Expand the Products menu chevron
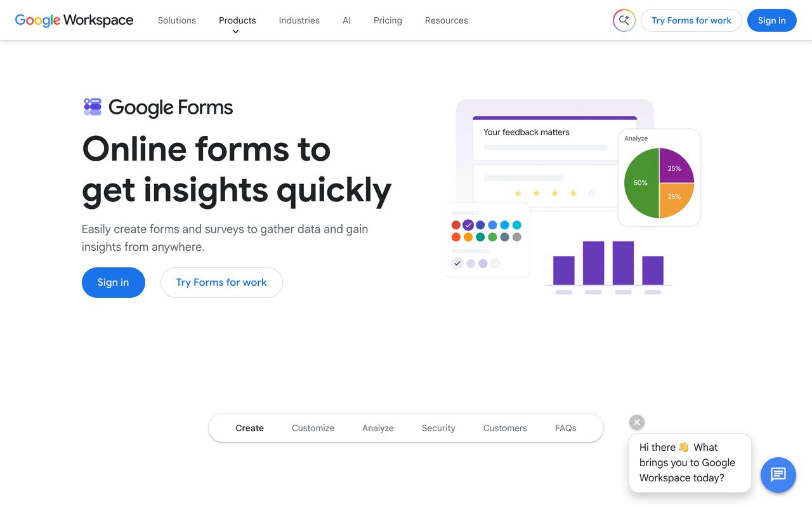Image resolution: width=812 pixels, height=508 pixels. 235,31
